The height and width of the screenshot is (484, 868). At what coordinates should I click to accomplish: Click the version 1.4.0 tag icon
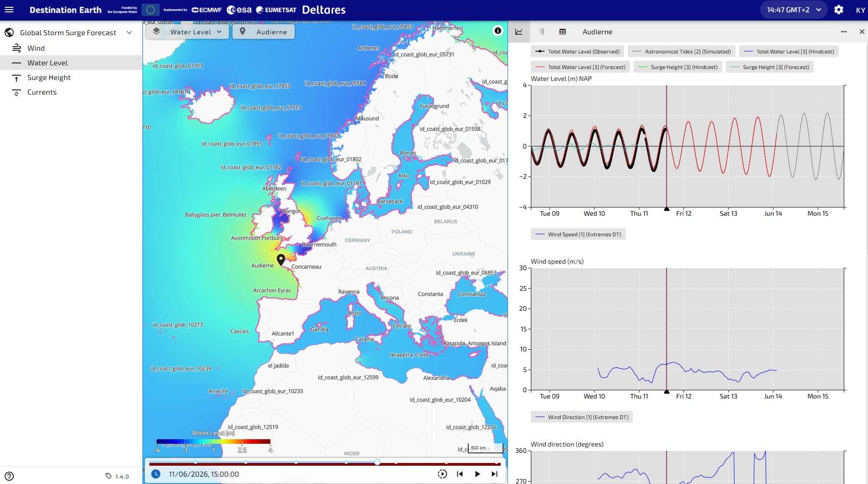pyautogui.click(x=109, y=476)
